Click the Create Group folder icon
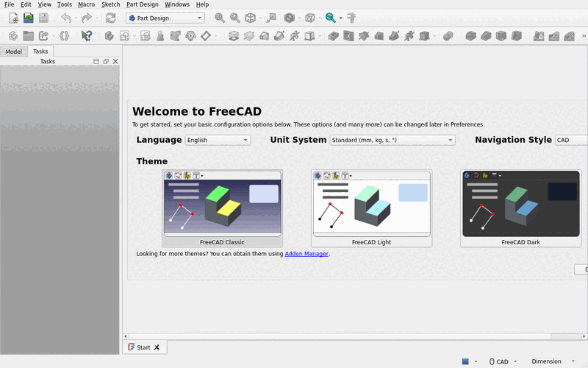 29,35
